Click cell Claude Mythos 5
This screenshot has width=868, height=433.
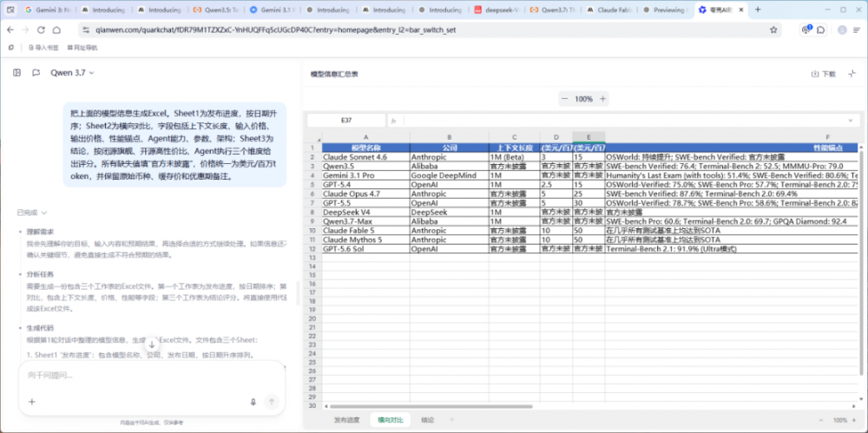366,239
